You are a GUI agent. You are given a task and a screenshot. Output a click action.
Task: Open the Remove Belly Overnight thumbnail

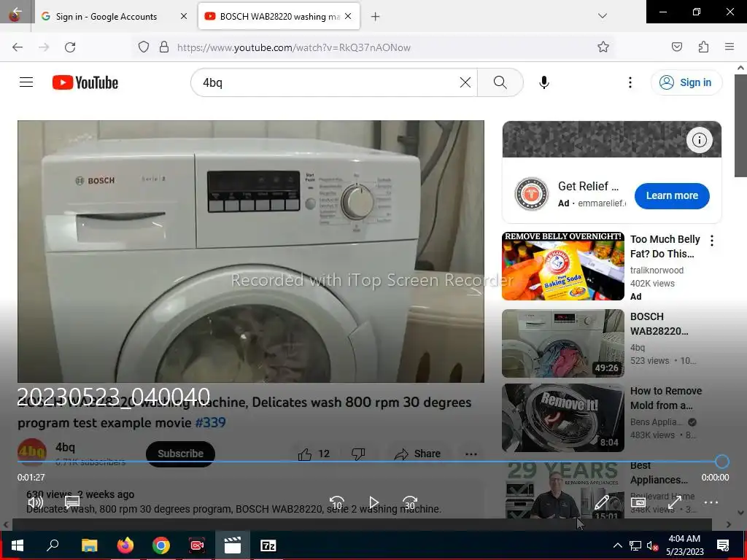[x=562, y=266]
